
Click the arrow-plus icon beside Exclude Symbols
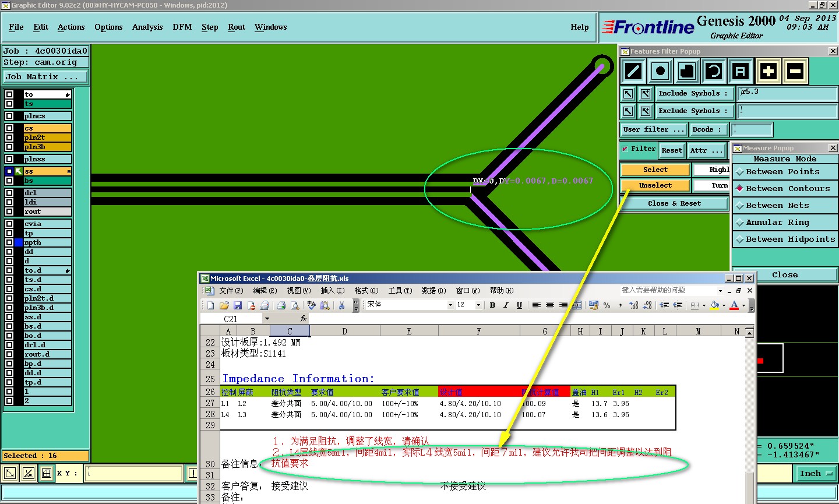pos(646,111)
